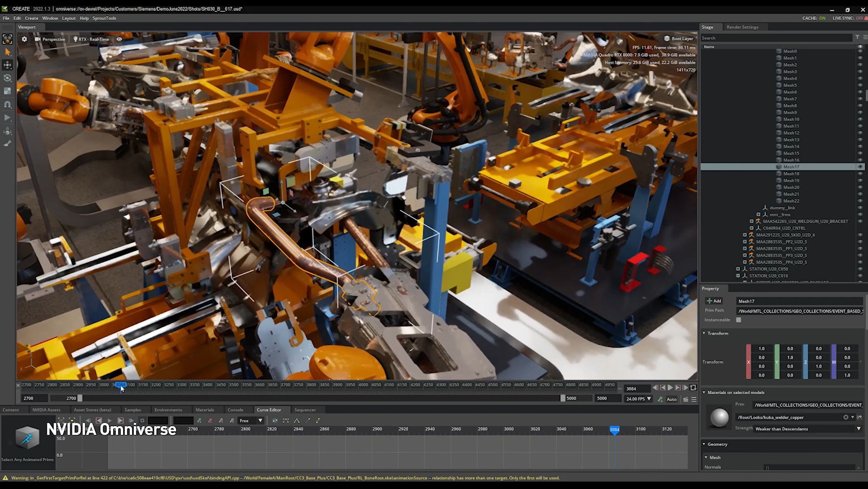
Task: Click the Play simulation icon in the left toolbar
Action: coord(7,118)
